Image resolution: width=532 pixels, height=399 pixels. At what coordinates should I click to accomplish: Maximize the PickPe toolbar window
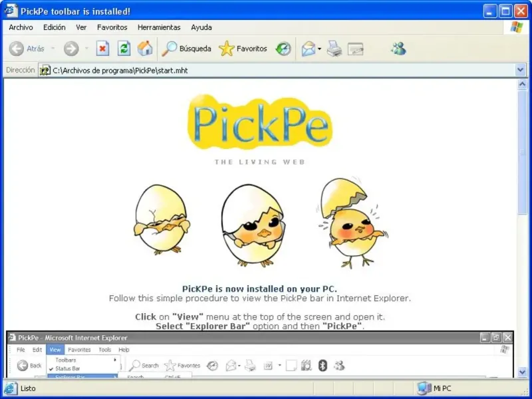click(x=505, y=11)
